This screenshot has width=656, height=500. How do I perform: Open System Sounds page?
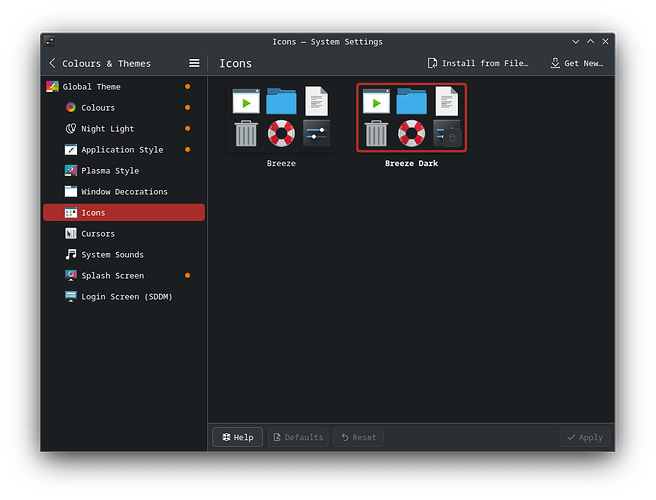(x=124, y=254)
